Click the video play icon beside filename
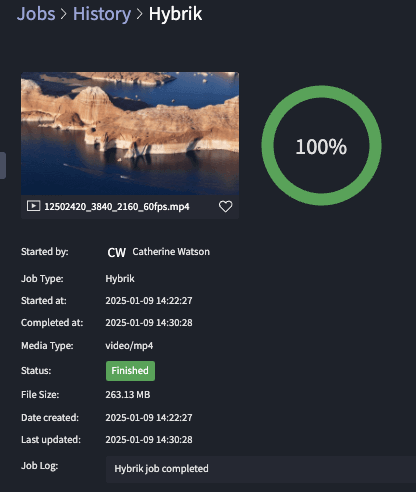 click(x=33, y=206)
